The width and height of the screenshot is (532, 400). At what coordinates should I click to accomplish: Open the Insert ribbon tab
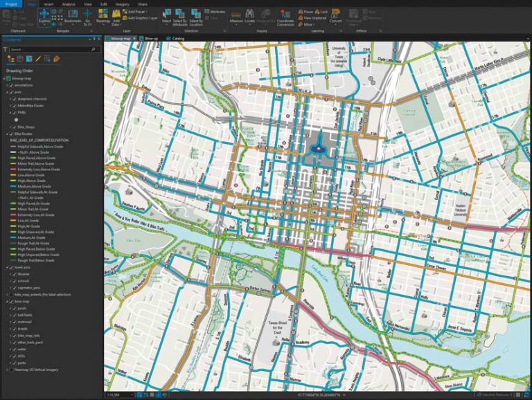point(49,4)
